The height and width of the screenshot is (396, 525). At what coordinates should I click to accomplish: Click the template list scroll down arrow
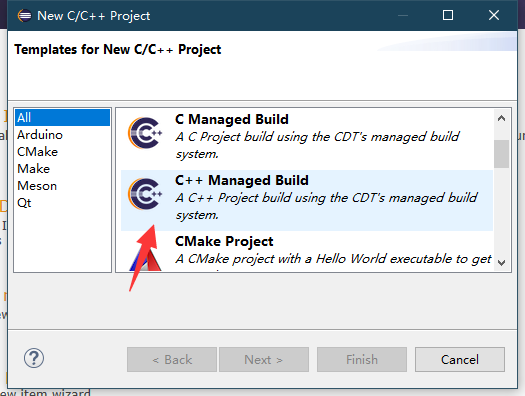coord(501,262)
